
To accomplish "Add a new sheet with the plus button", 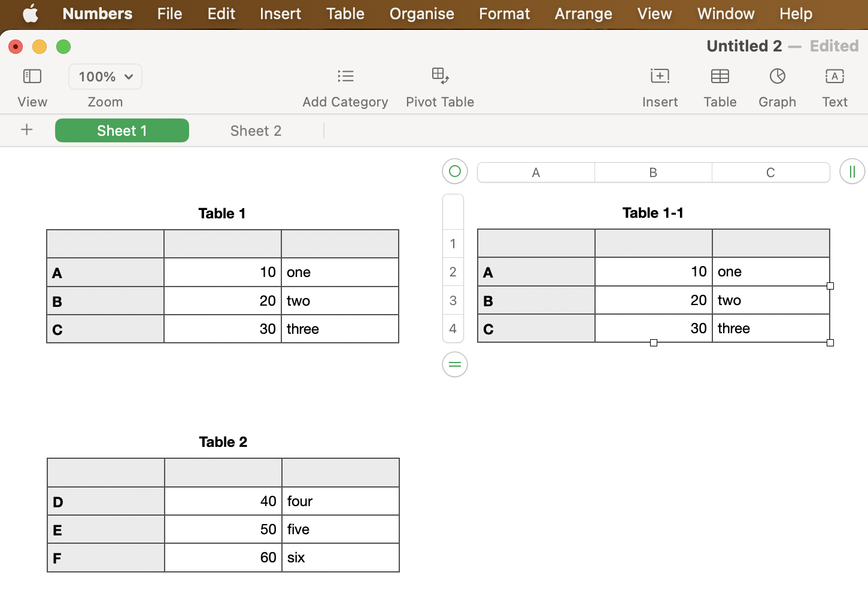I will [26, 130].
